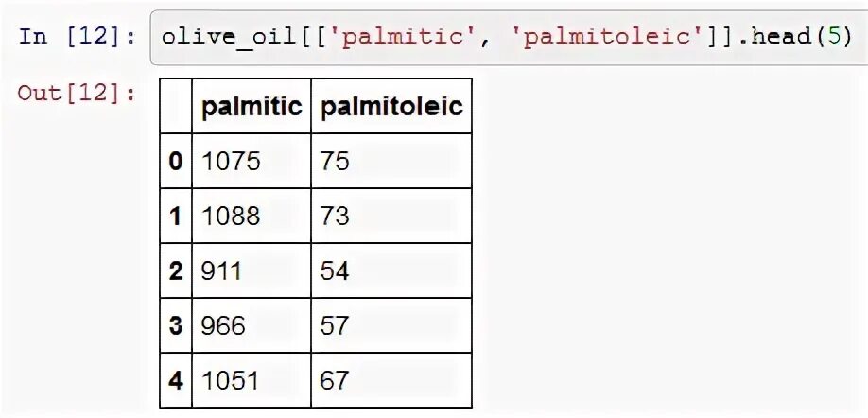The width and height of the screenshot is (868, 418).
Task: Select row index 2
Action: click(x=176, y=271)
